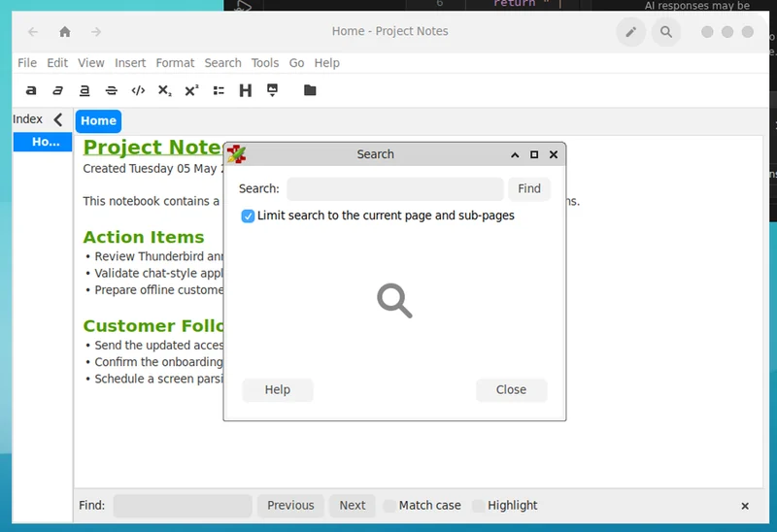Open the Search menu
Screen dimensions: 777x532
[x=223, y=63]
